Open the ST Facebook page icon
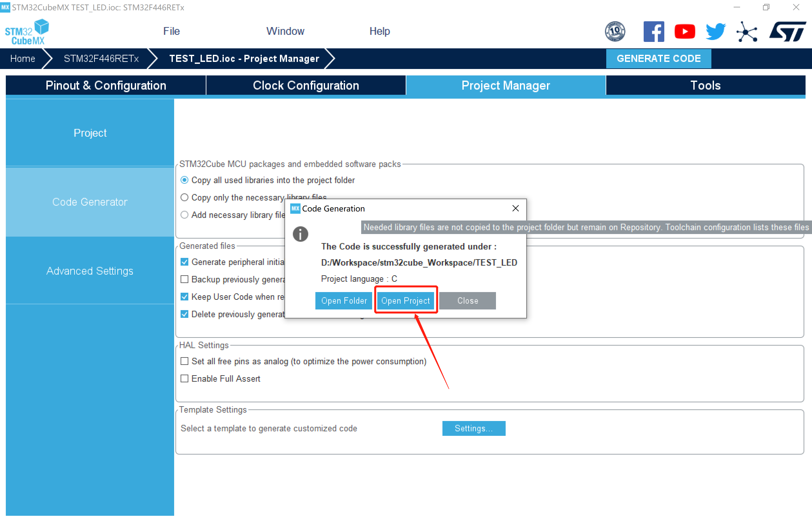The height and width of the screenshot is (519, 812). click(x=653, y=32)
